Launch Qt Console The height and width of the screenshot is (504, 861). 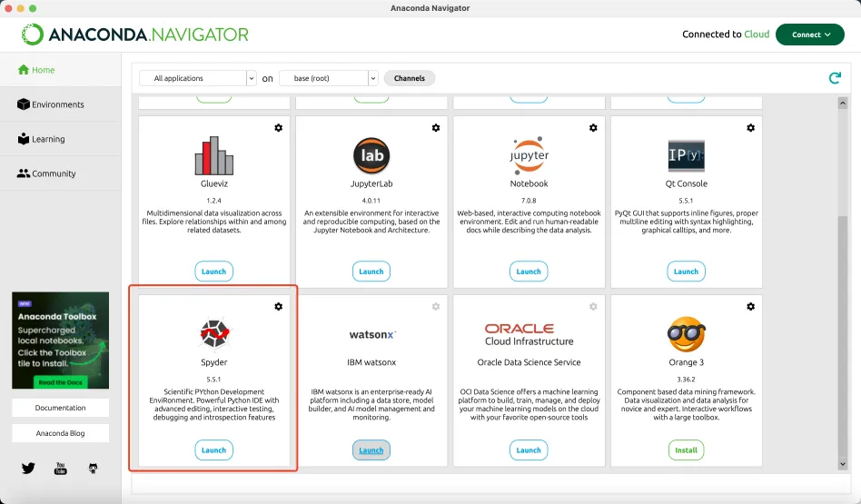[x=687, y=272]
